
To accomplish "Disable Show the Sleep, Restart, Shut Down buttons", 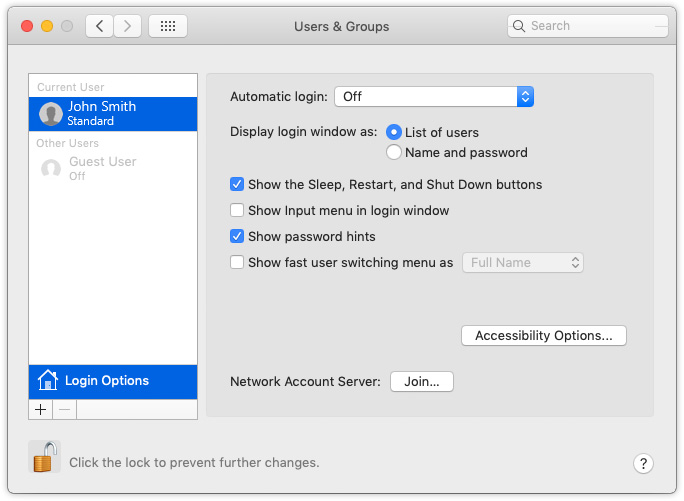I will (x=237, y=184).
